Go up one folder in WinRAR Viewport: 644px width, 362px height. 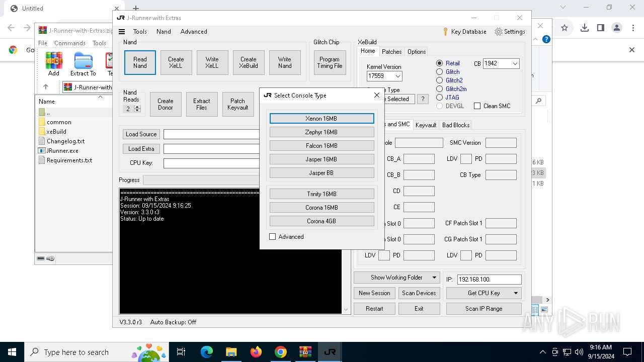(46, 87)
